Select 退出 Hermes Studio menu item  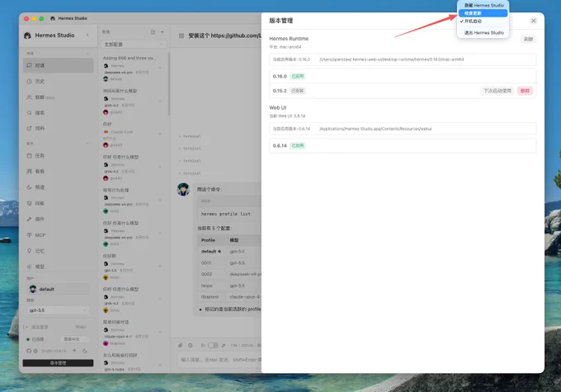(483, 32)
